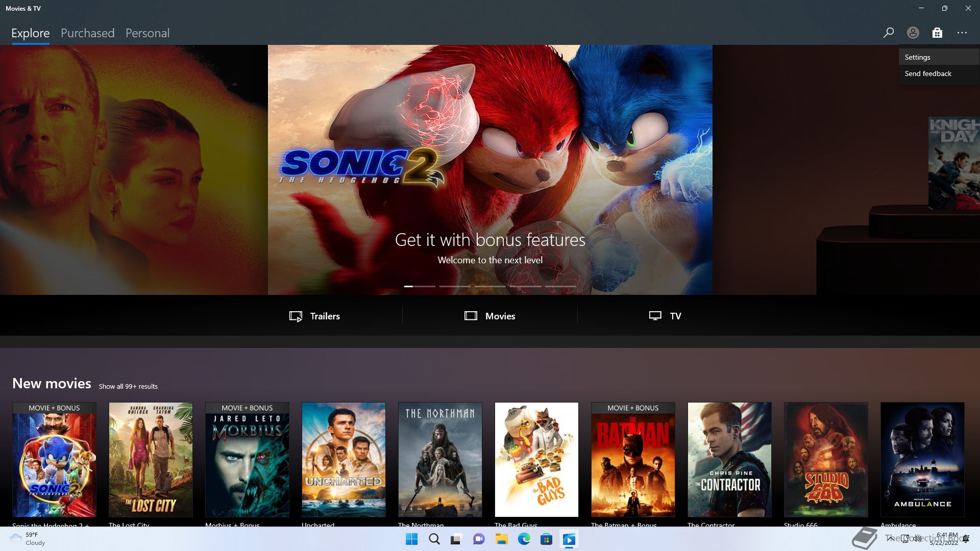Open the weather widget showing 59°F

(28, 539)
